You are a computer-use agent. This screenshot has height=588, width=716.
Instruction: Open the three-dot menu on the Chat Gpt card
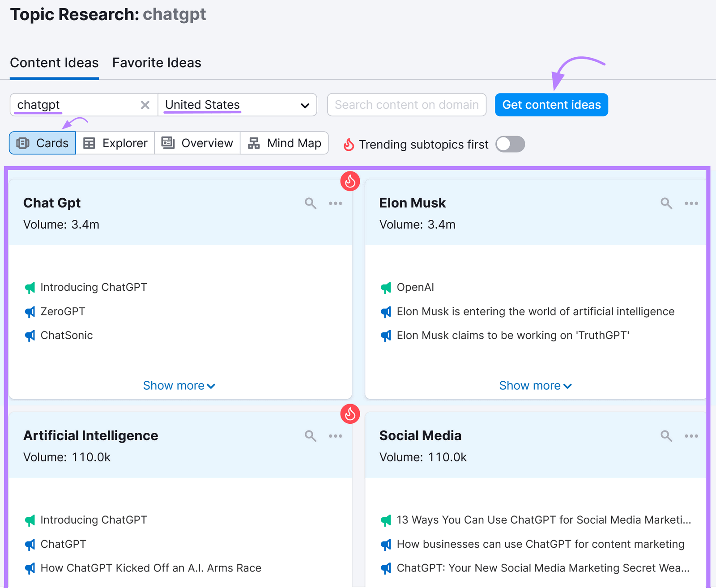click(x=336, y=203)
